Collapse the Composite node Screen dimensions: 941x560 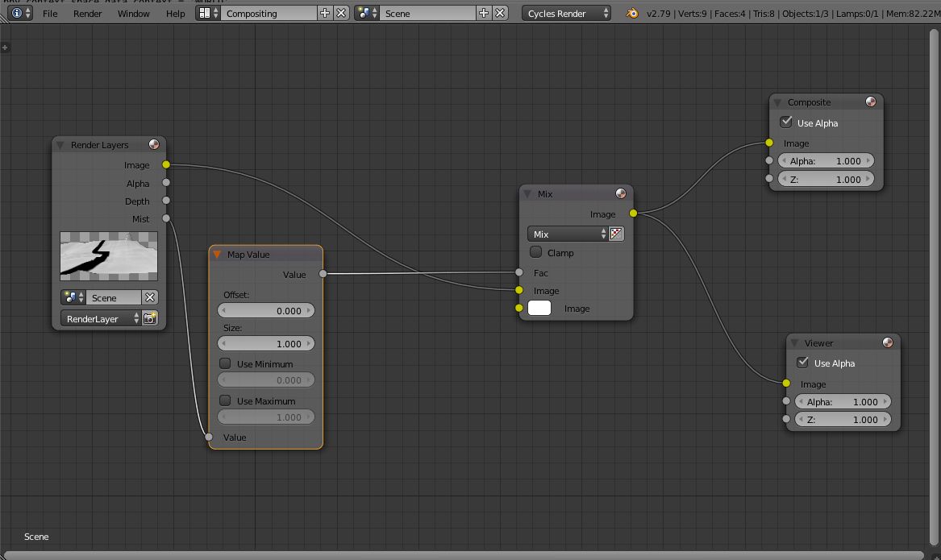pyautogui.click(x=777, y=102)
